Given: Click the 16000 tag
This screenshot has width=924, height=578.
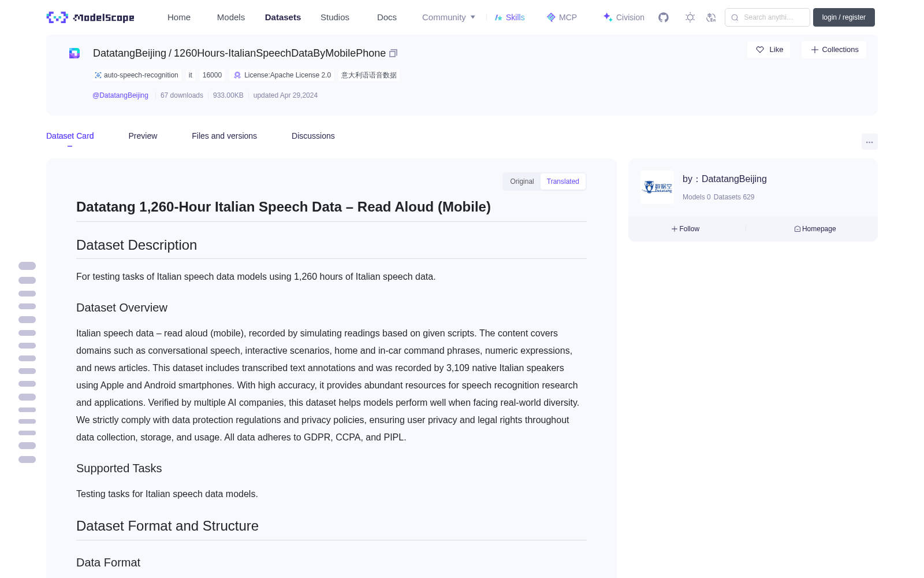Looking at the screenshot, I should (212, 75).
